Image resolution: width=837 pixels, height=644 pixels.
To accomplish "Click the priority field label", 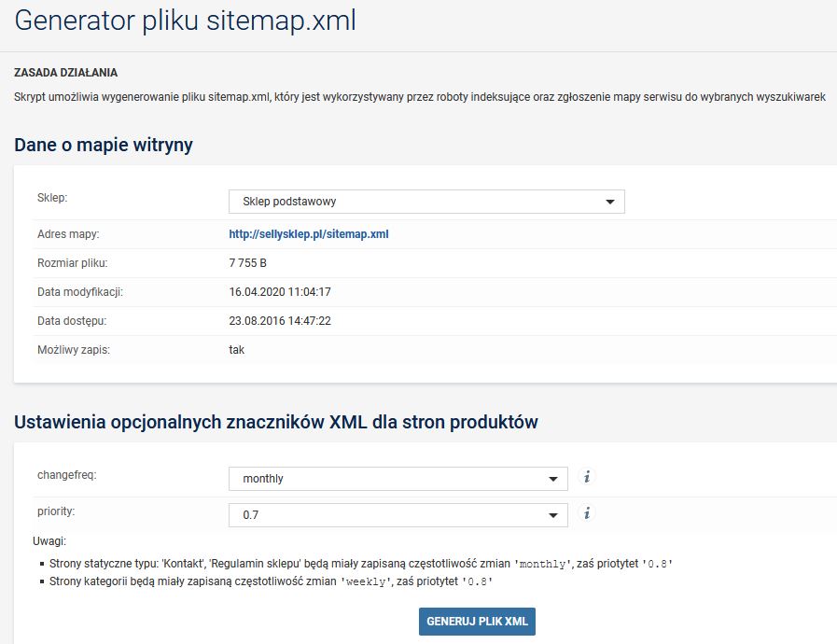I will pyautogui.click(x=55, y=511).
